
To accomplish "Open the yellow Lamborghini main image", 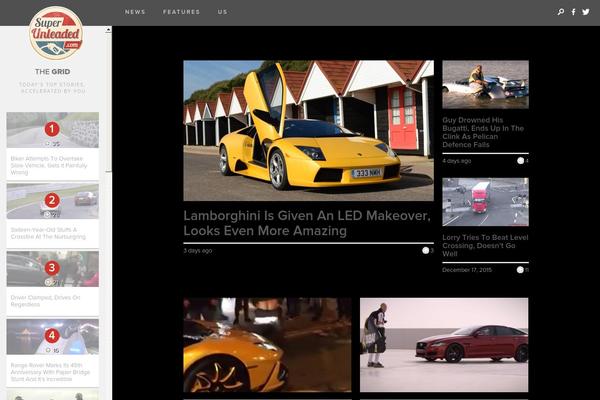I will 308,131.
